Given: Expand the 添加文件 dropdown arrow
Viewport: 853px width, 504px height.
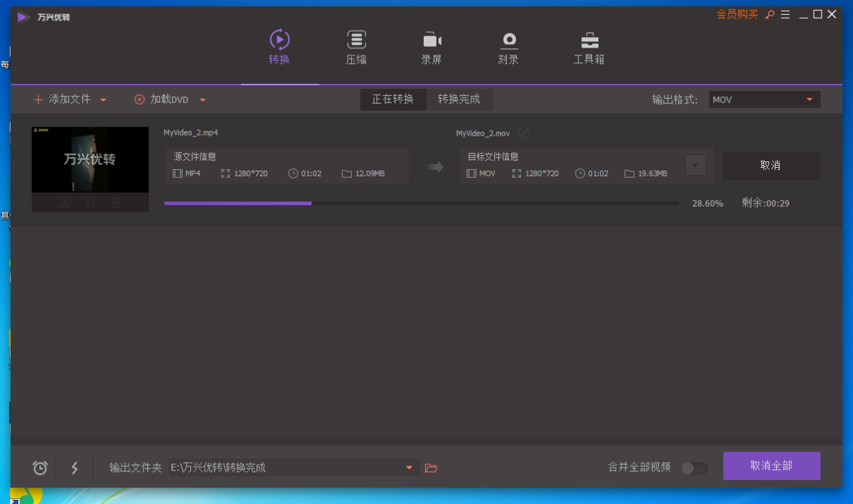Looking at the screenshot, I should 103,100.
